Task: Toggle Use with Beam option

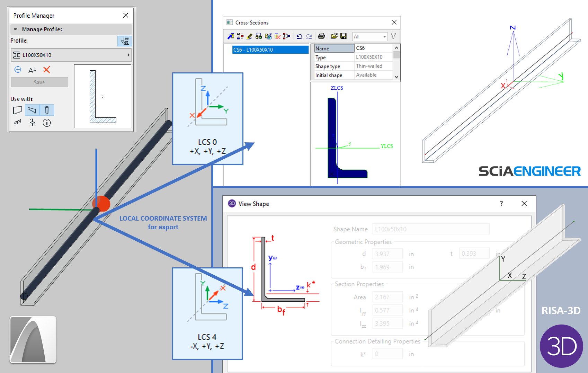Action: [32, 110]
